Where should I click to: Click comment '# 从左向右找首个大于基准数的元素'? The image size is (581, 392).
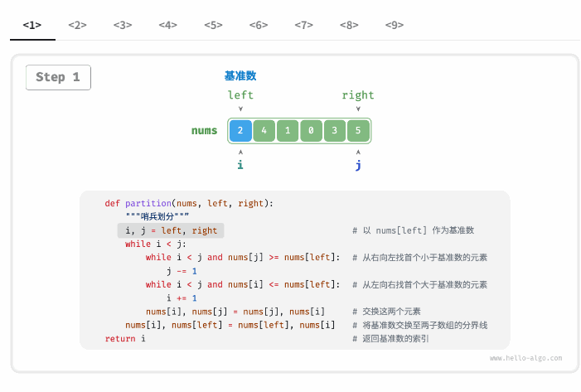tap(420, 284)
